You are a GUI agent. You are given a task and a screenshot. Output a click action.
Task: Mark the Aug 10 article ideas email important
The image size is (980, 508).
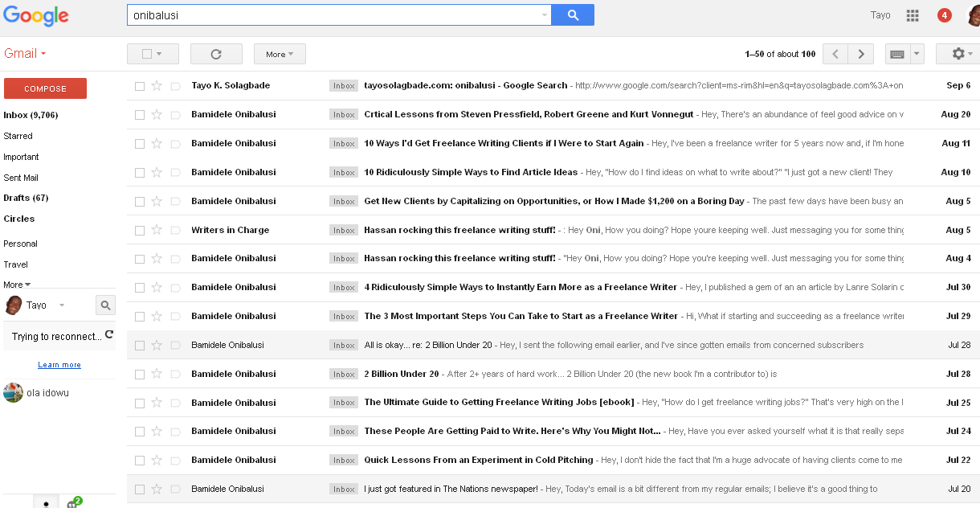175,172
